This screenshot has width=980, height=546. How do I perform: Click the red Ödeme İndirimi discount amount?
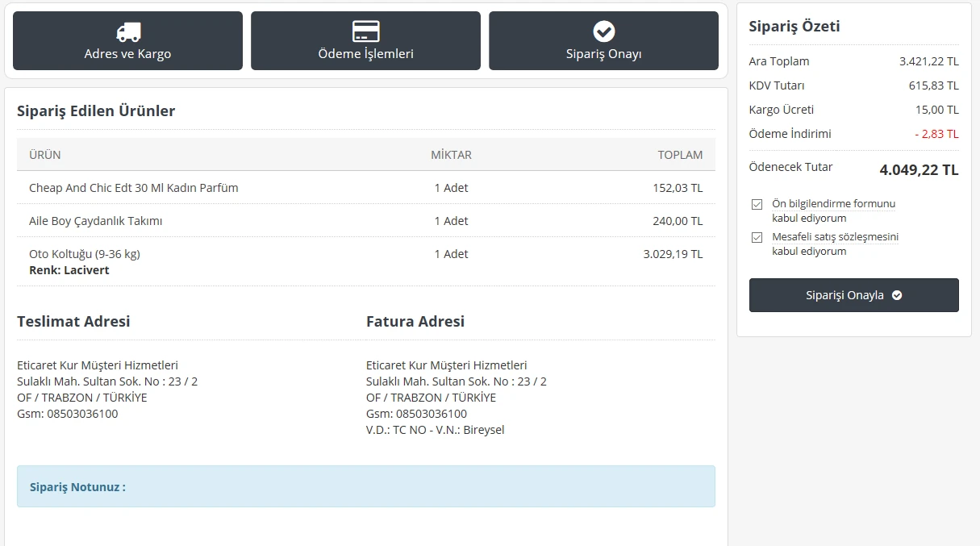[936, 134]
